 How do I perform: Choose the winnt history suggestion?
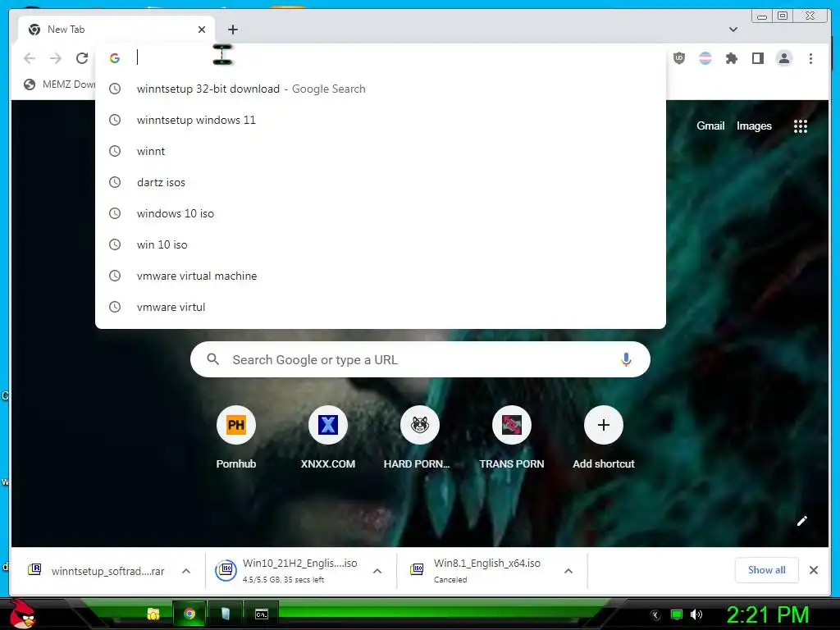click(381, 151)
